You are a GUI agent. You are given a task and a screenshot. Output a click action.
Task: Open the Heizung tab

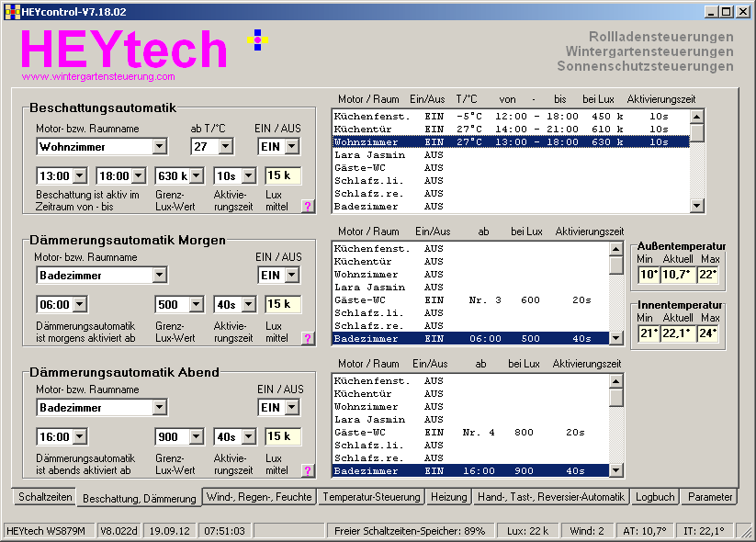pyautogui.click(x=449, y=497)
